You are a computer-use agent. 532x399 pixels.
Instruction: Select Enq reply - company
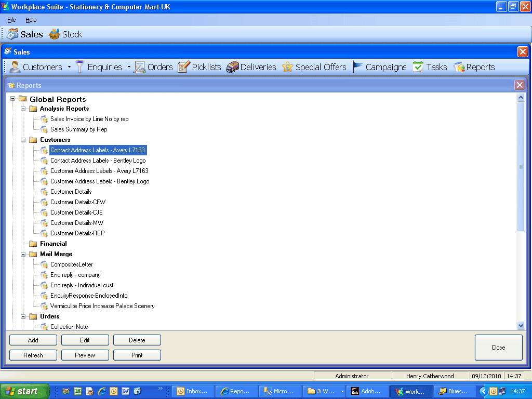click(x=75, y=275)
